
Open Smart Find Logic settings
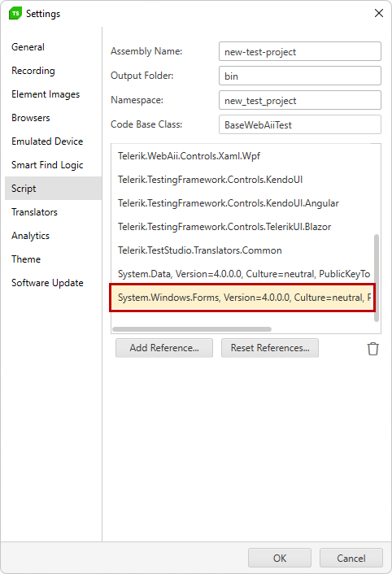tap(53, 165)
